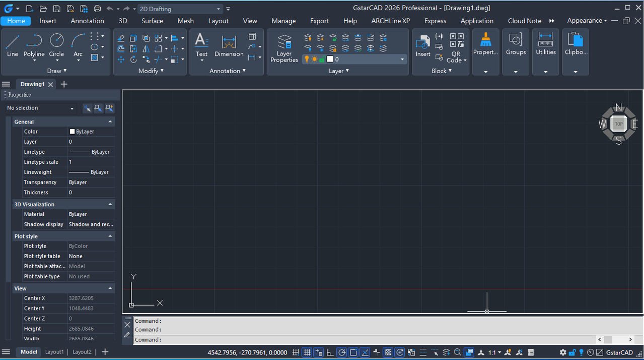Screen dimensions: 644x360
Task: Open the annotation scale 1:1 dropdown
Action: click(495, 352)
